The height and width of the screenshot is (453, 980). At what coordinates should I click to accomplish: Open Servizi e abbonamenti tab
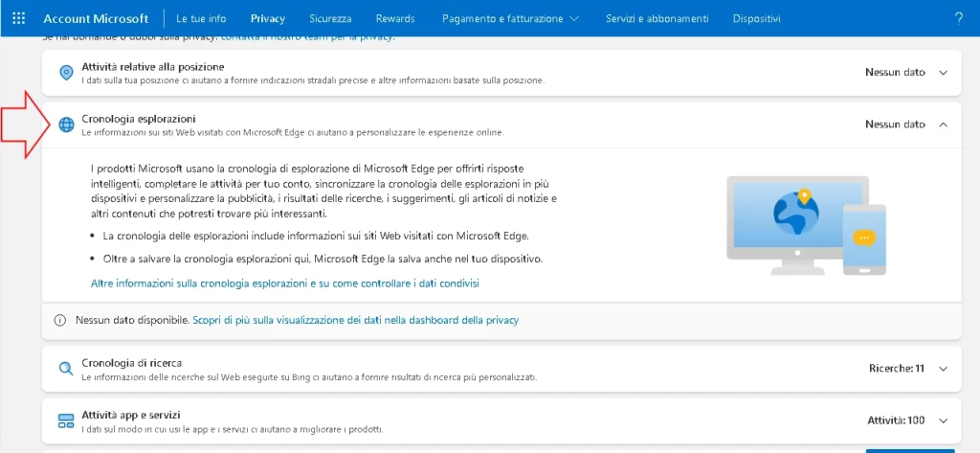coord(657,19)
